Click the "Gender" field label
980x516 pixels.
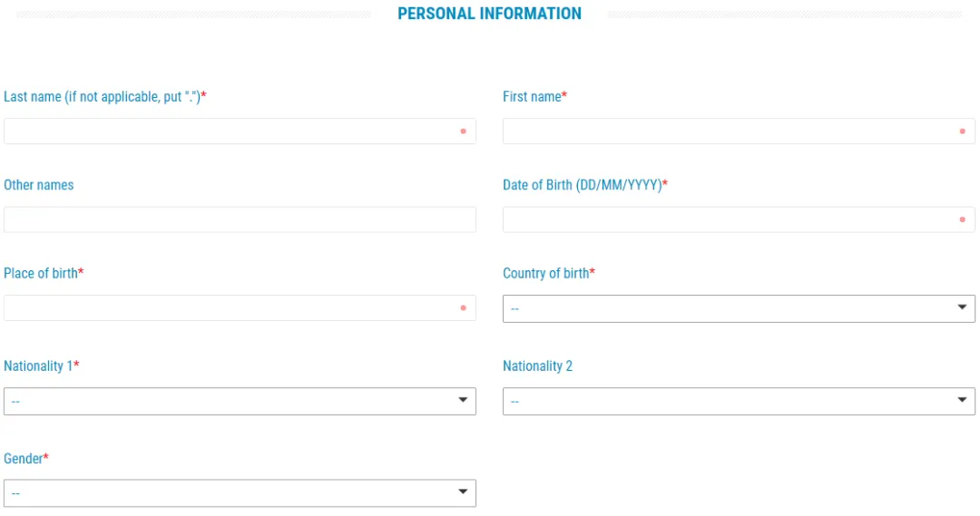click(24, 459)
